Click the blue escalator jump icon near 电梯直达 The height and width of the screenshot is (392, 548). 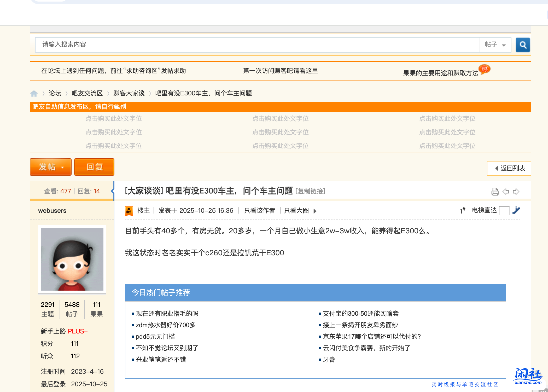(x=516, y=211)
